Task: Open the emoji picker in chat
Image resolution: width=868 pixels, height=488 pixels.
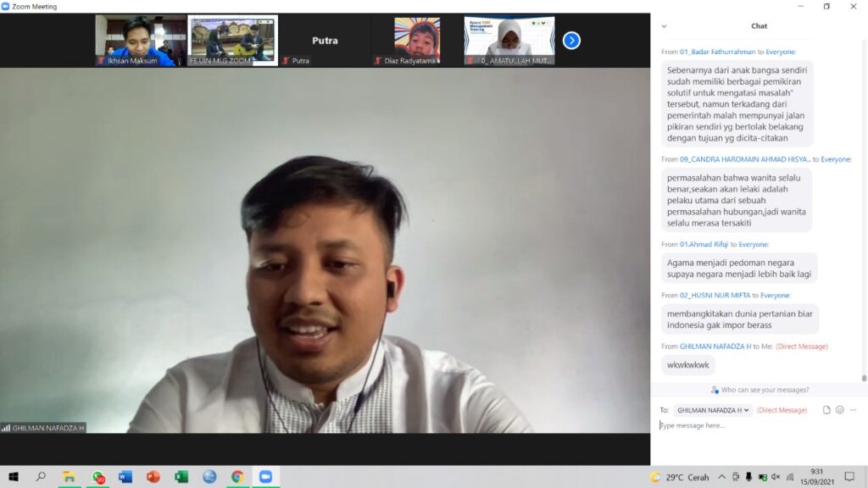Action: 839,410
